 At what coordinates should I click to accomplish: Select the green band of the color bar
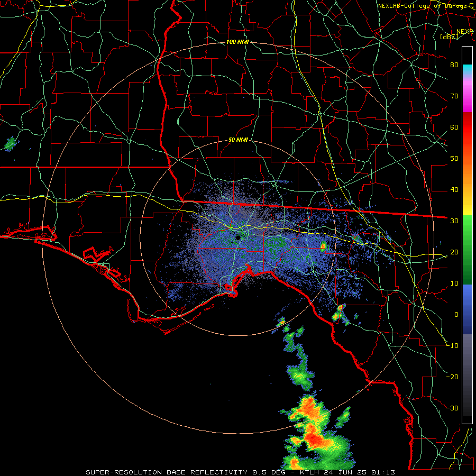click(x=467, y=249)
